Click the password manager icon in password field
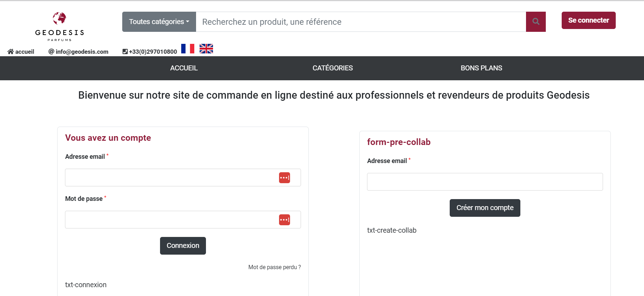Viewport: 644px width, 296px height. [284, 220]
